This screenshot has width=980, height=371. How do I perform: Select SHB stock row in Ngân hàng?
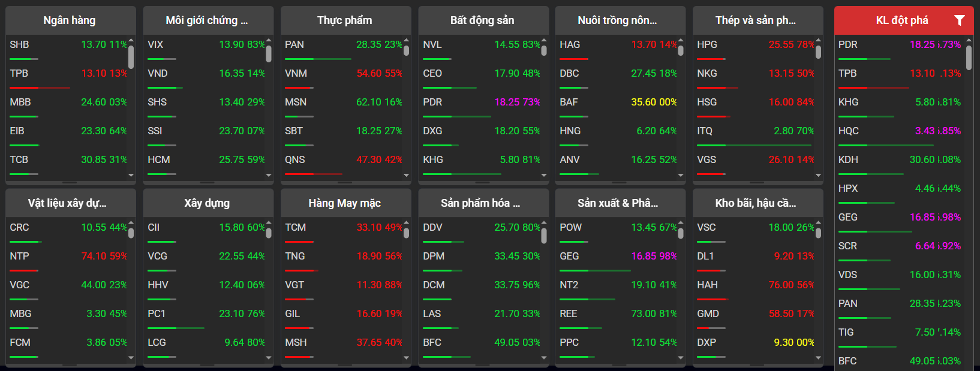(67, 48)
